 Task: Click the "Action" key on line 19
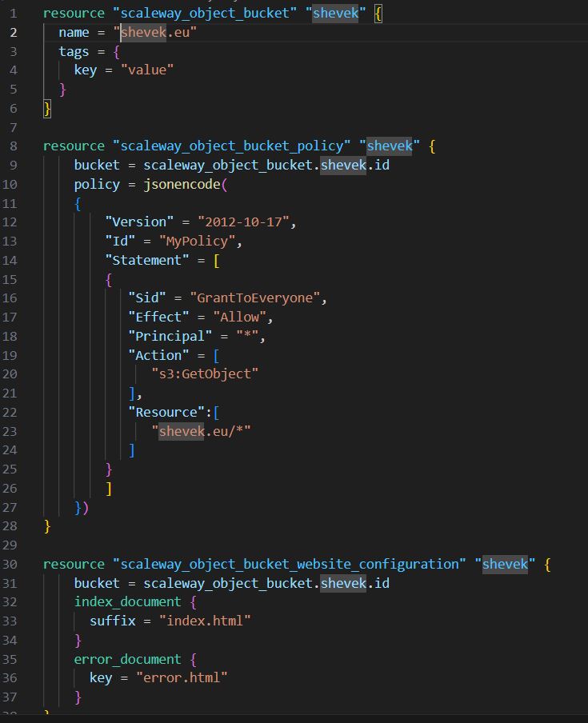click(x=158, y=355)
